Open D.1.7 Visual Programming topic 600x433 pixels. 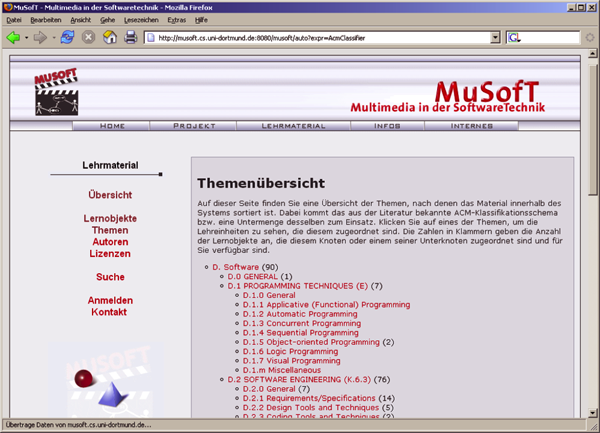pos(292,361)
